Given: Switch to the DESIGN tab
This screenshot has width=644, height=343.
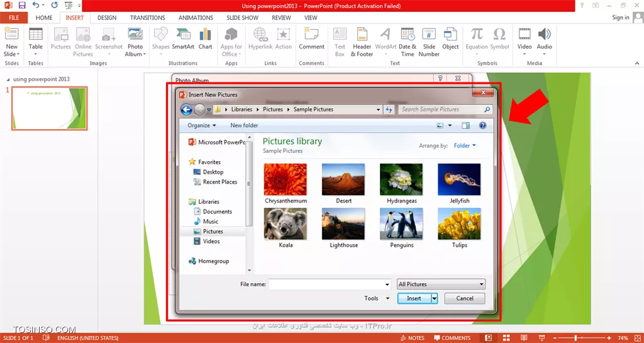Looking at the screenshot, I should pos(107,18).
